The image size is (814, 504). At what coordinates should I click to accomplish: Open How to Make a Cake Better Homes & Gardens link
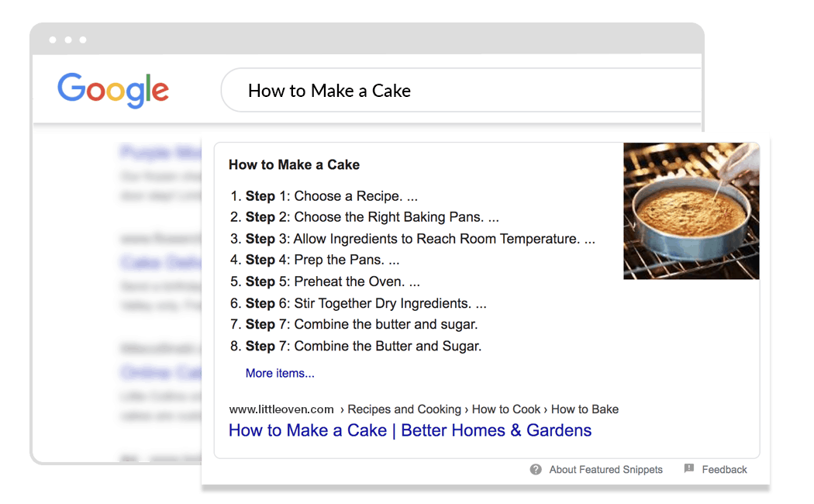point(410,430)
